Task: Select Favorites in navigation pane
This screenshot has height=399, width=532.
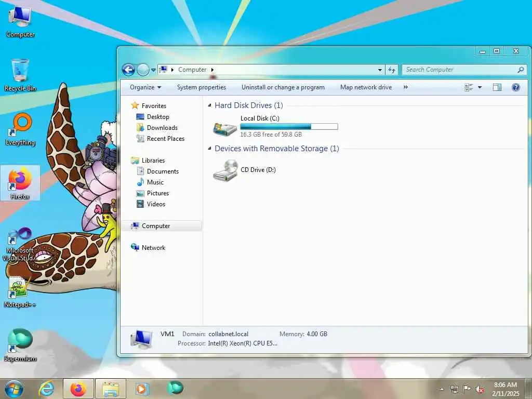Action: click(154, 106)
